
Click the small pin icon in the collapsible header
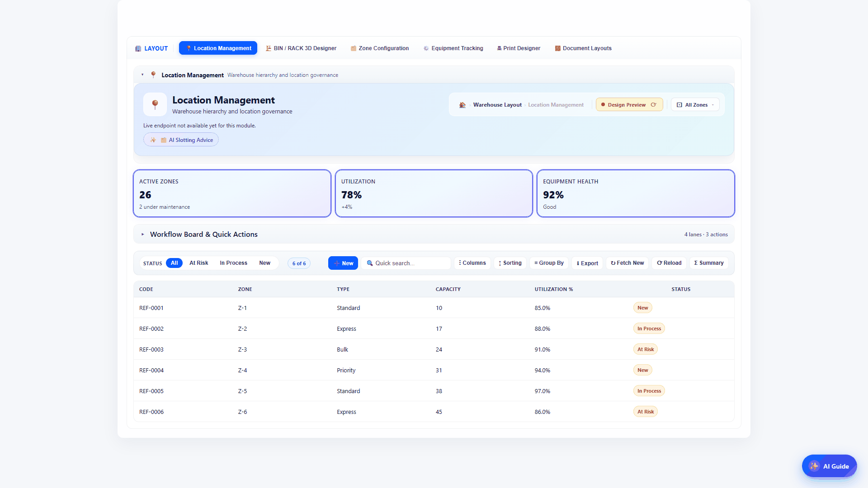(x=153, y=75)
